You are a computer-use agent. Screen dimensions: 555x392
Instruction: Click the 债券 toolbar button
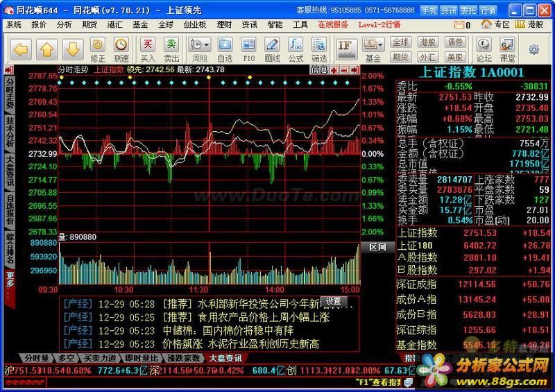[x=455, y=42]
